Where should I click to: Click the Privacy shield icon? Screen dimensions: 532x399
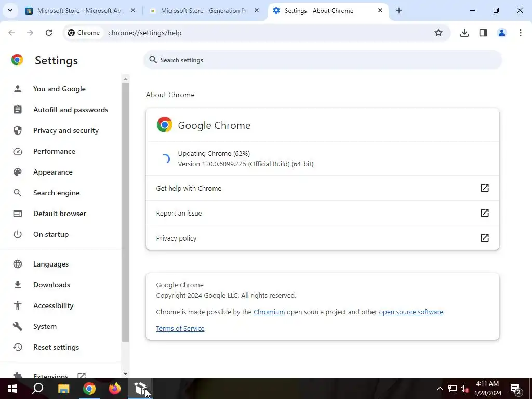tap(17, 130)
